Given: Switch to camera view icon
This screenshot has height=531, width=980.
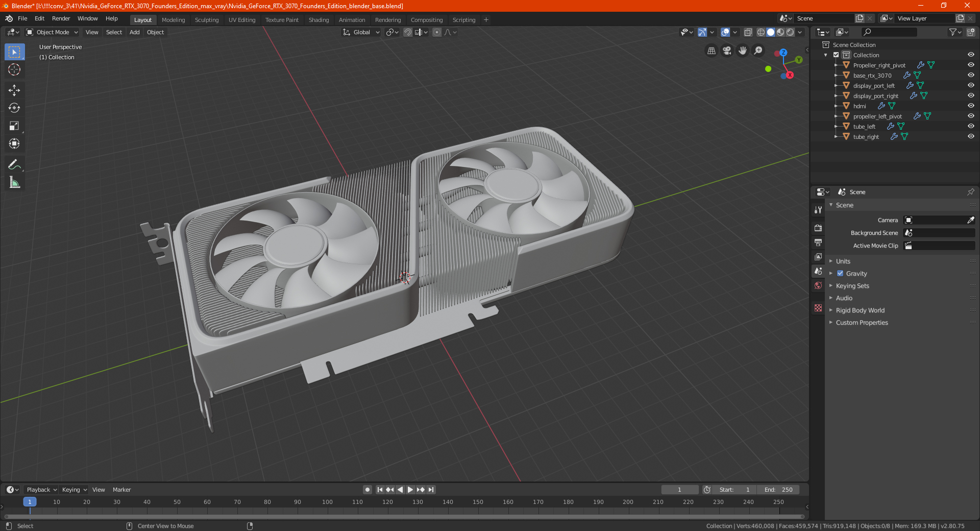Looking at the screenshot, I should 727,51.
